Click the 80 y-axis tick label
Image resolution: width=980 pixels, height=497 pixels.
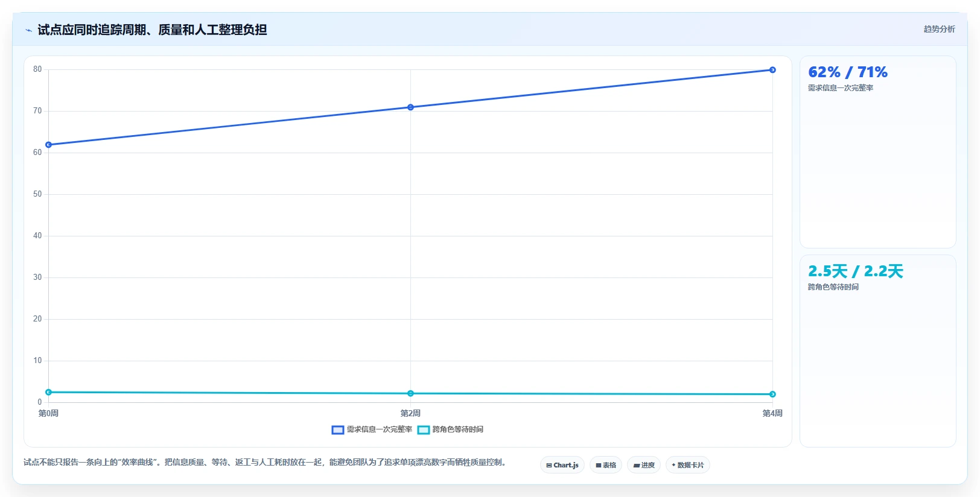click(x=37, y=69)
